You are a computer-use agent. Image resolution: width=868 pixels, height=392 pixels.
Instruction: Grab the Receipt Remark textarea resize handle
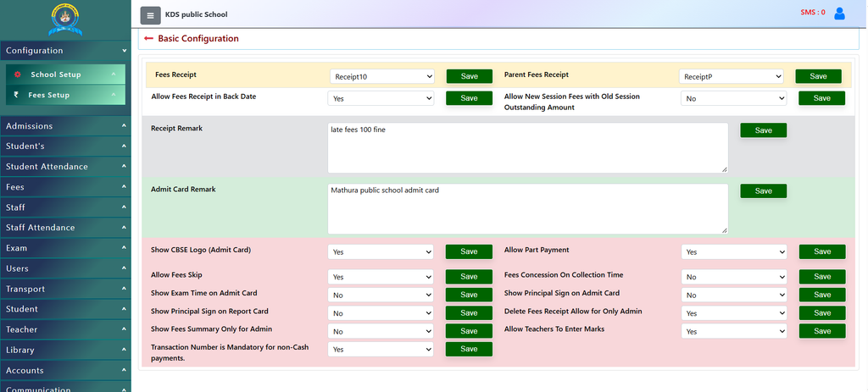(x=725, y=169)
